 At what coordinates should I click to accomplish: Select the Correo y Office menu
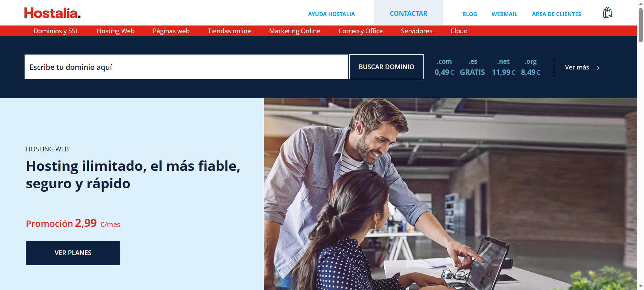point(360,31)
